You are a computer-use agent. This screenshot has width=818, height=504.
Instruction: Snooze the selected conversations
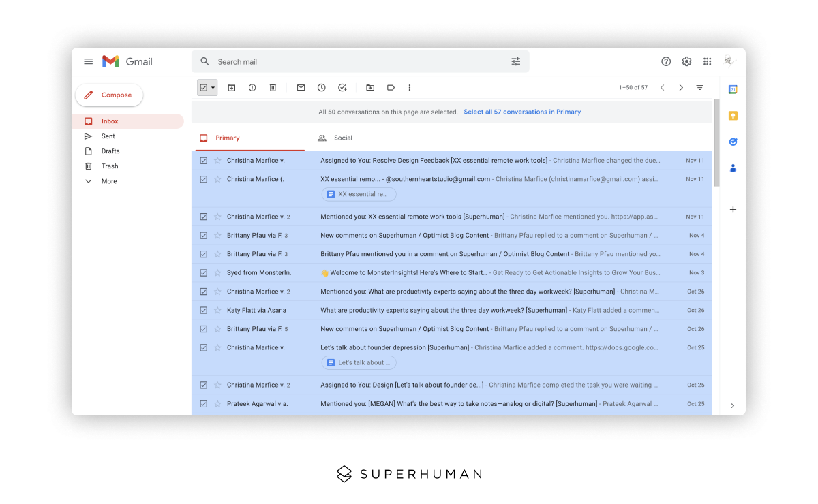coord(322,88)
